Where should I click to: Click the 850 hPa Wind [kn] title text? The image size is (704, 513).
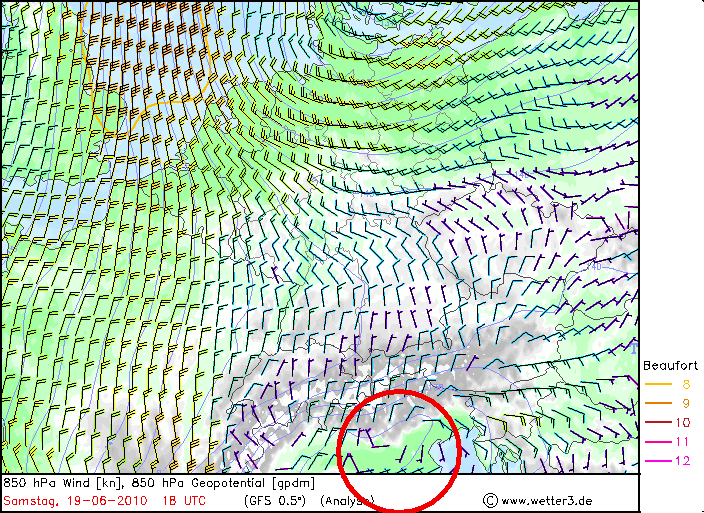(63, 483)
